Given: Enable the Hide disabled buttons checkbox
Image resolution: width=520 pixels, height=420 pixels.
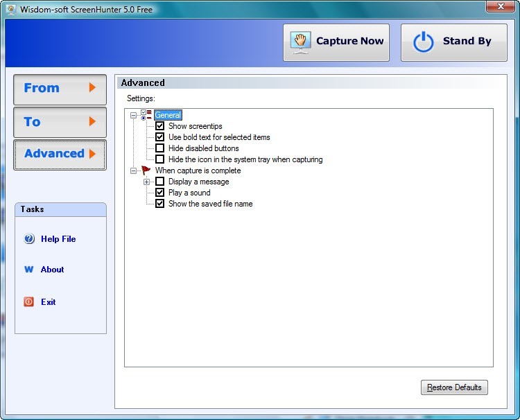Looking at the screenshot, I should (160, 148).
